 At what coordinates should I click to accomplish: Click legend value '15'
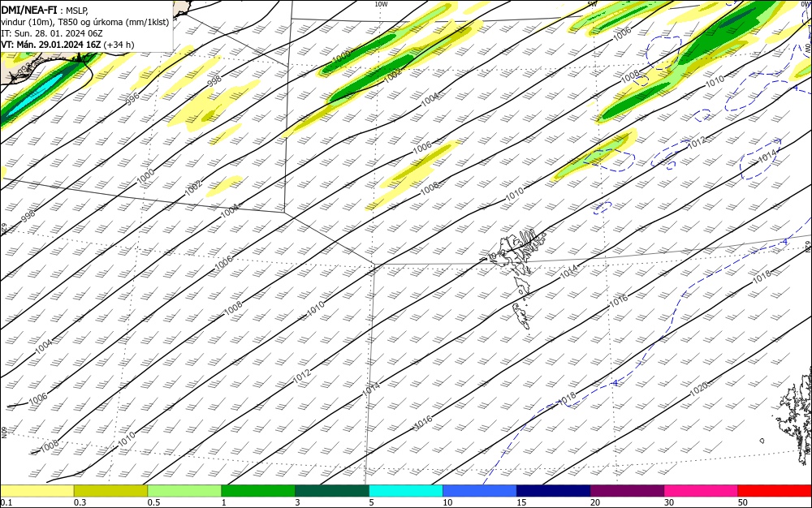coord(521,502)
